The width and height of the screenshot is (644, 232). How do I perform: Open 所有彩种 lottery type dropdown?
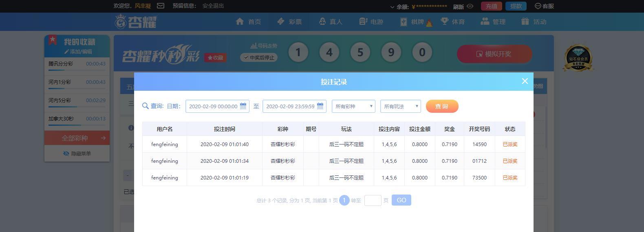pos(353,106)
